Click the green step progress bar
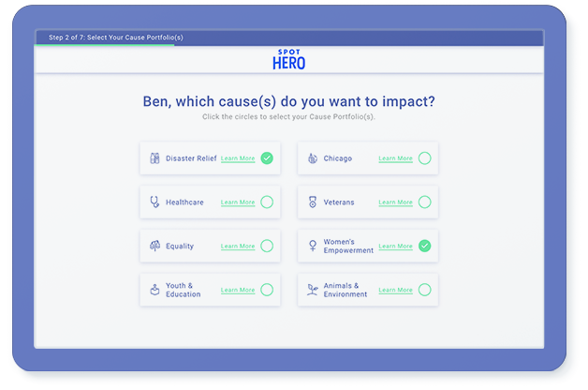This screenshot has height=390, width=588. click(104, 45)
